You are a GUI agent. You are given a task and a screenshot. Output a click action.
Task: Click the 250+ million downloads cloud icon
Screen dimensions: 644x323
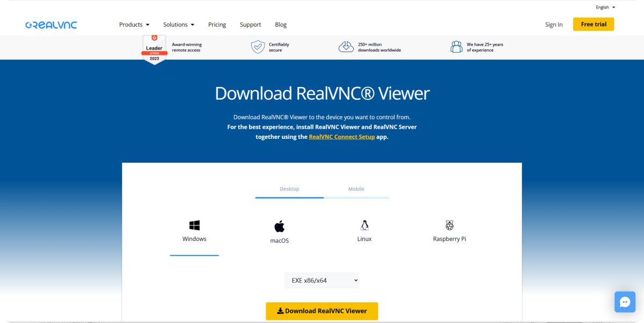point(346,47)
